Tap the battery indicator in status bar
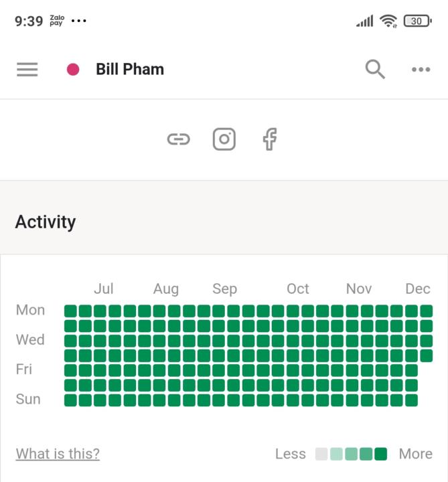 (417, 21)
